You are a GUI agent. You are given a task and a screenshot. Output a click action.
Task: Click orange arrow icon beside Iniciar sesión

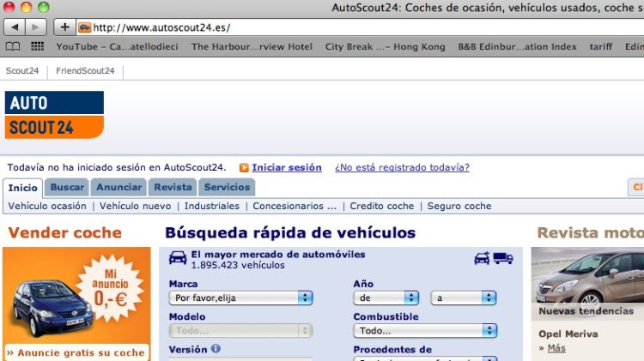pos(244,167)
